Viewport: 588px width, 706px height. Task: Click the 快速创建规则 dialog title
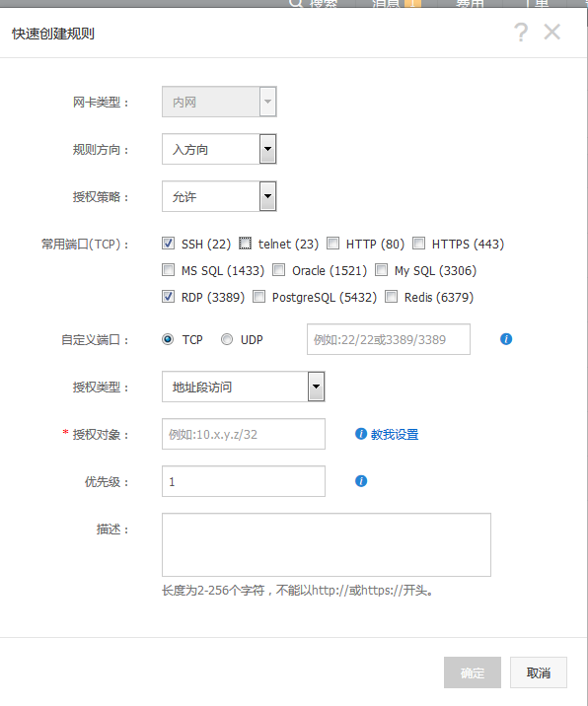point(53,34)
